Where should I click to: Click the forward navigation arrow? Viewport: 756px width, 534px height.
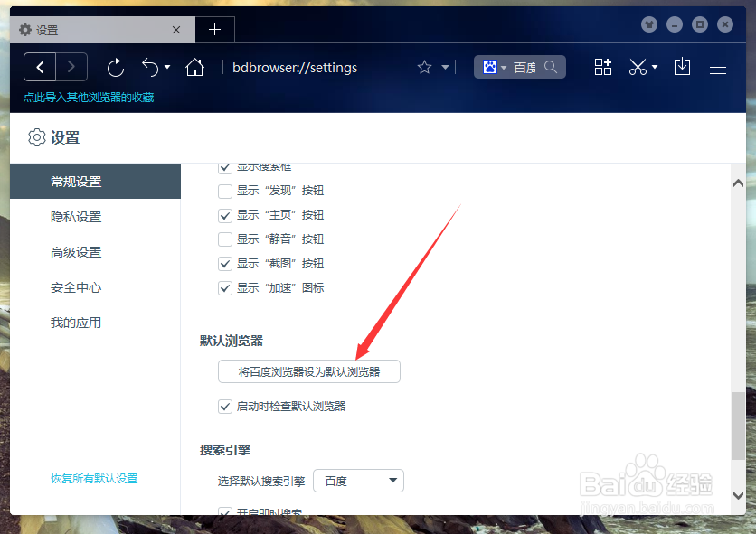pyautogui.click(x=71, y=67)
